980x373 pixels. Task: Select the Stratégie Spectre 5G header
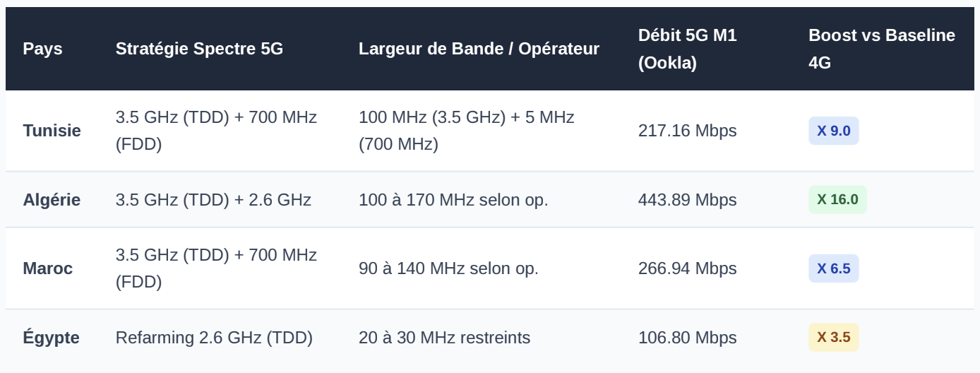coord(199,49)
